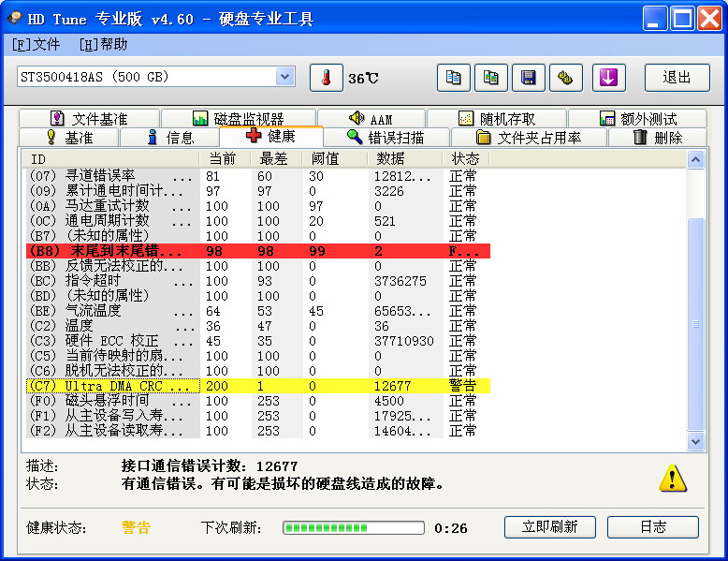Switch to the 磁盘监视器 tab
The height and width of the screenshot is (561, 728).
pyautogui.click(x=239, y=119)
